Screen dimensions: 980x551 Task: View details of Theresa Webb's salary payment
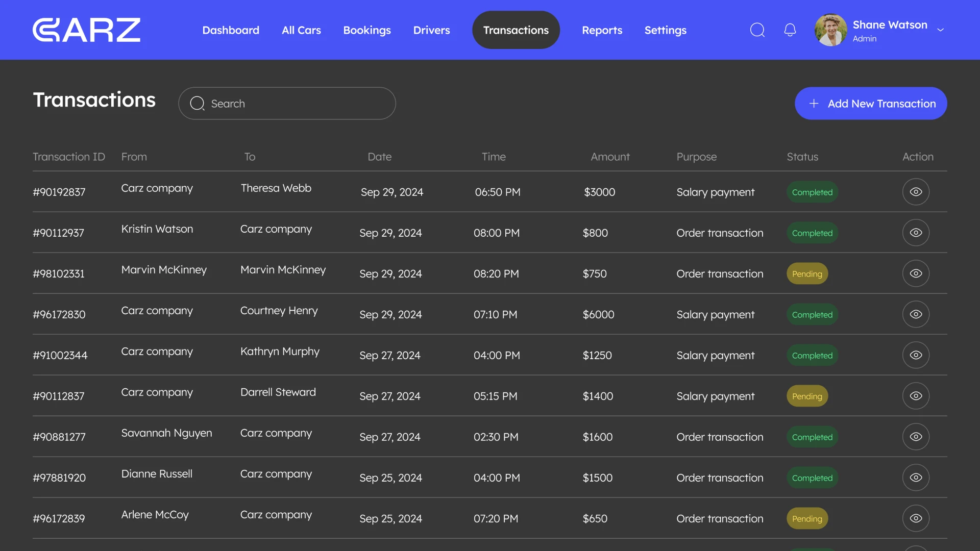(x=916, y=192)
